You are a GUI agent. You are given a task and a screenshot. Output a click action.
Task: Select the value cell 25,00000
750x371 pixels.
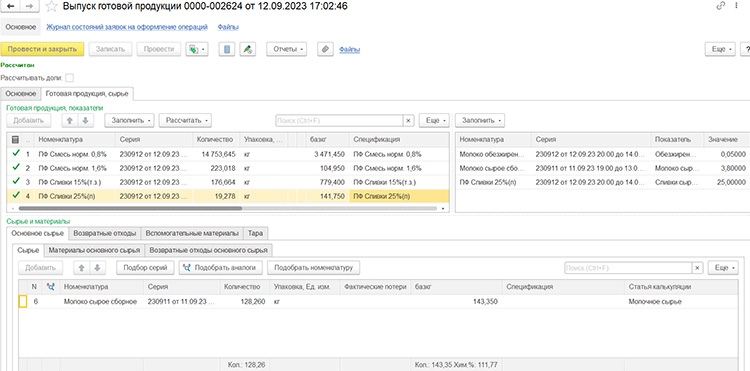click(x=727, y=182)
